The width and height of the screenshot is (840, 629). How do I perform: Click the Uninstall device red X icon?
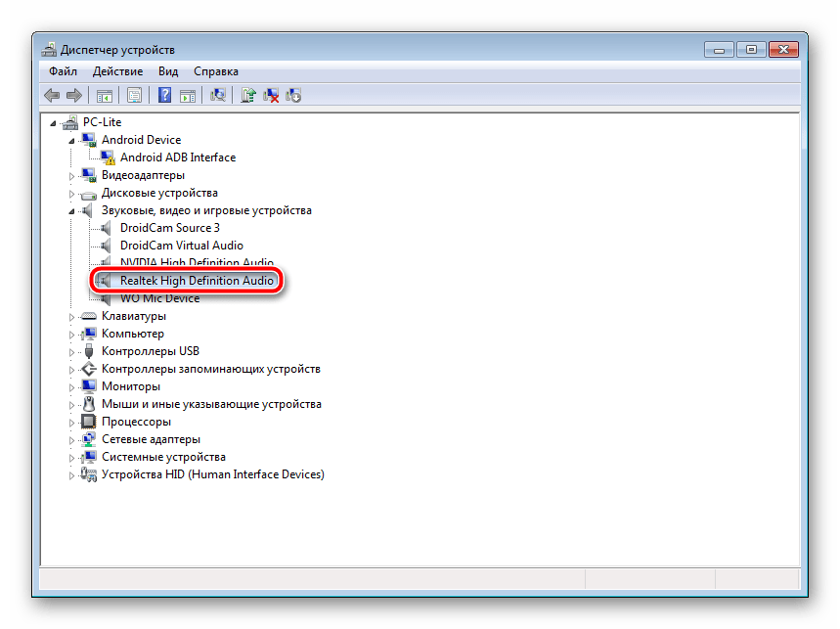[272, 95]
